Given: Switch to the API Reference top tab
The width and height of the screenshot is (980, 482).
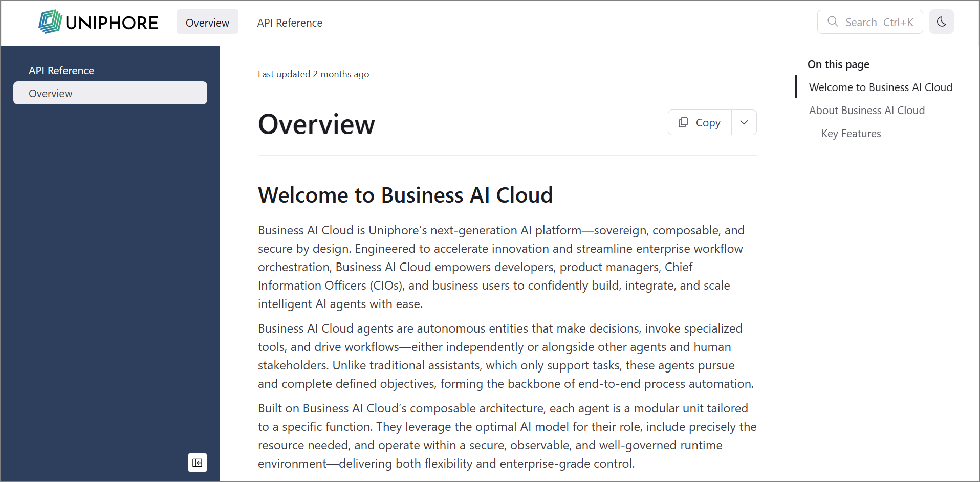Looking at the screenshot, I should pos(290,23).
